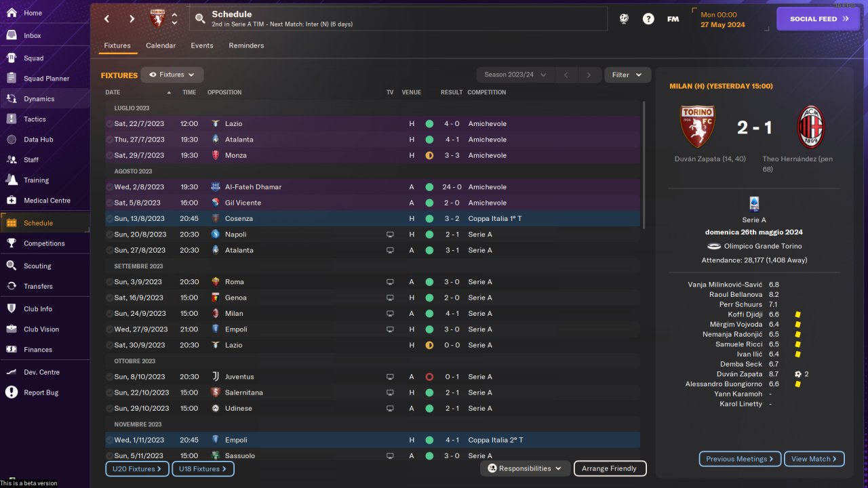
Task: Toggle the check mark beside Cosenza fixture
Action: point(110,219)
